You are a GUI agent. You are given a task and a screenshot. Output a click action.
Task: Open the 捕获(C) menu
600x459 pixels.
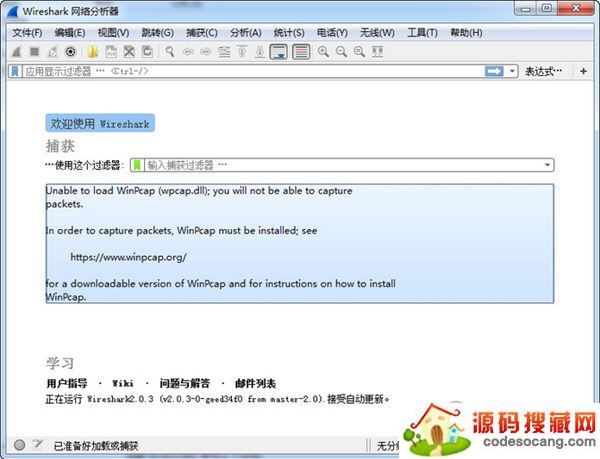point(202,33)
